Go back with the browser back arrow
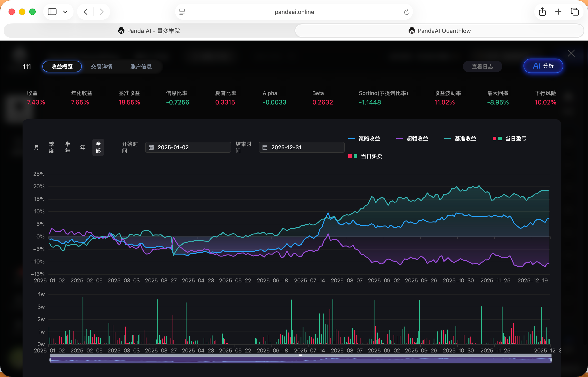This screenshot has height=377, width=588. click(x=85, y=12)
